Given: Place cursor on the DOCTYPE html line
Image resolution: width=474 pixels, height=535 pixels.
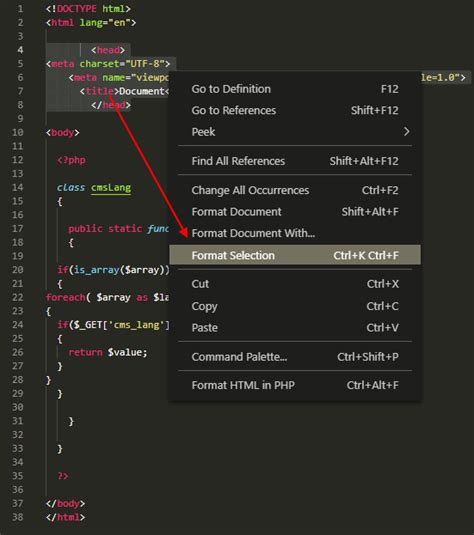Looking at the screenshot, I should point(88,9).
